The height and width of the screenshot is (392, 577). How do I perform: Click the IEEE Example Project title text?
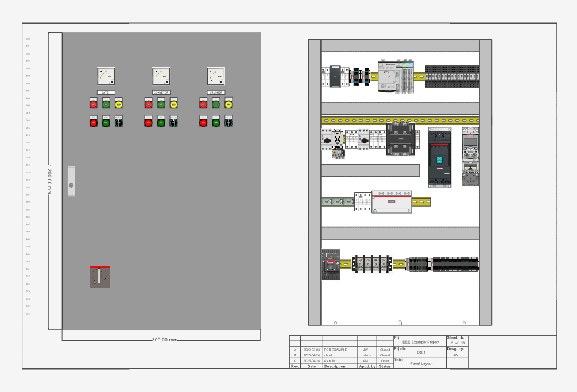click(420, 342)
